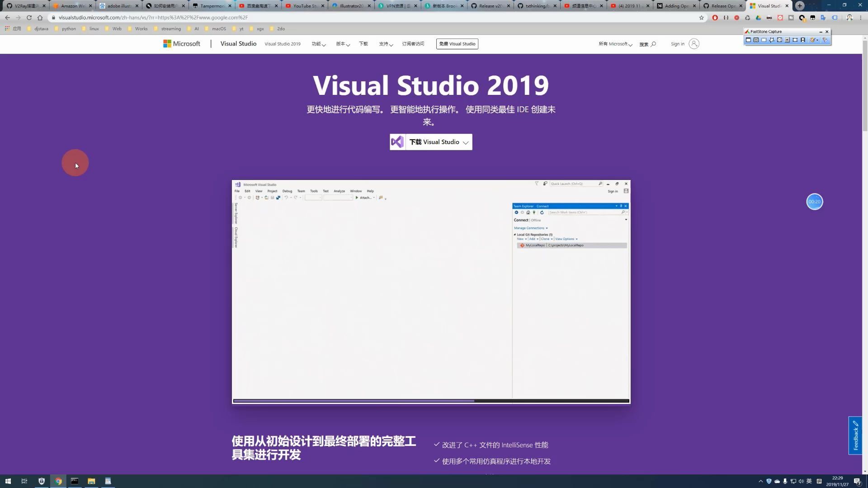Open FastStone Capture output palette dropdown
The image size is (868, 488).
(x=814, y=40)
